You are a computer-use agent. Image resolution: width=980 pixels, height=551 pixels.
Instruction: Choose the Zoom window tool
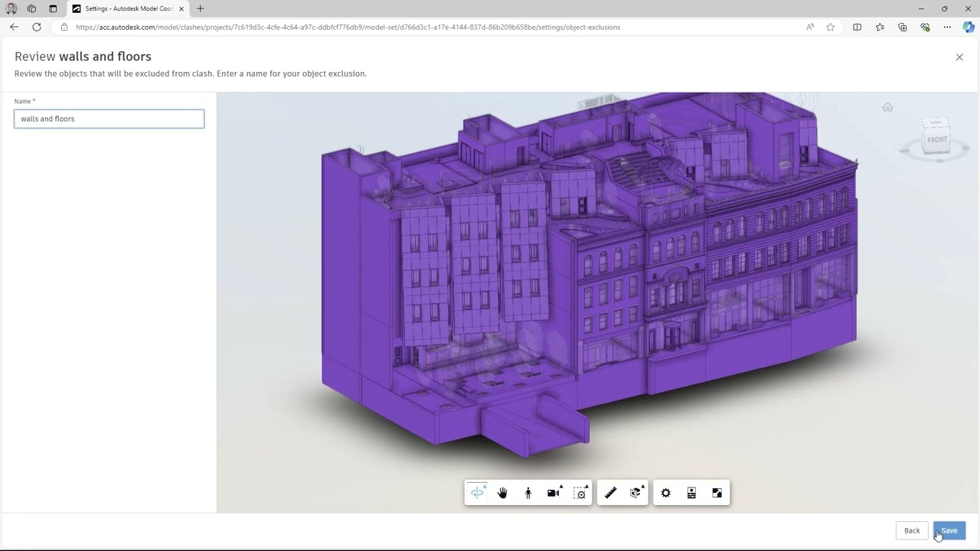(580, 493)
